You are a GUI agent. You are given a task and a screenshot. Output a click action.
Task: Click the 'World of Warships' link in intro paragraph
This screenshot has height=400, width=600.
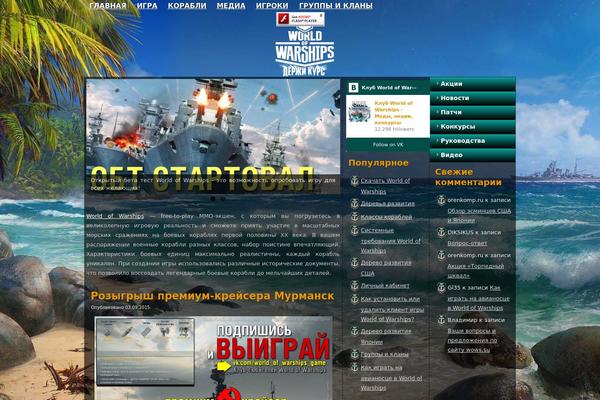[115, 216]
